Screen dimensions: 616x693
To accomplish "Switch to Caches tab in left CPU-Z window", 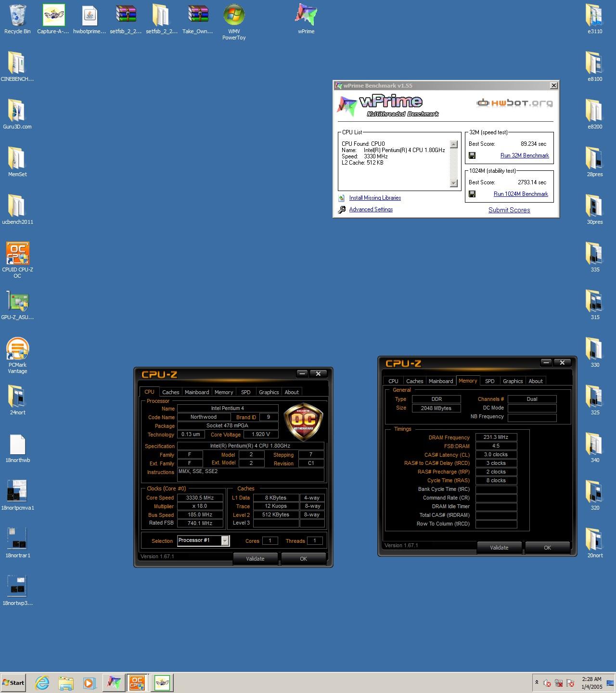I will 170,392.
